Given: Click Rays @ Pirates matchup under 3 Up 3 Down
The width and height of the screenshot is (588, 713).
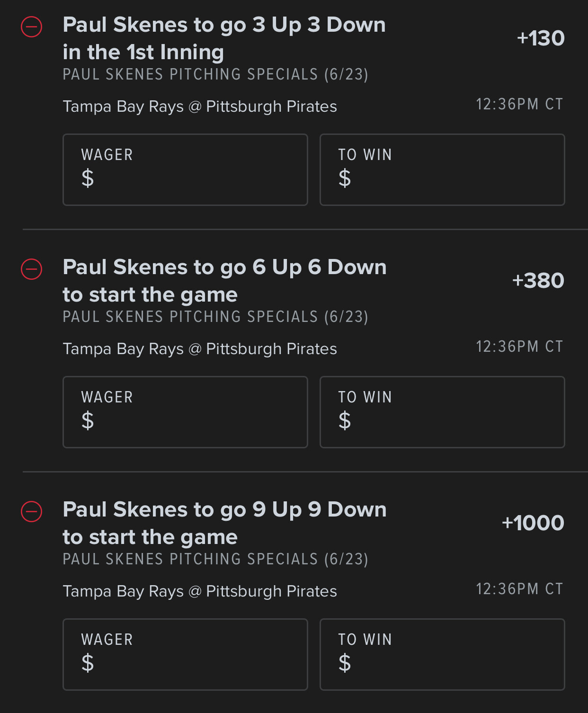Looking at the screenshot, I should point(200,107).
